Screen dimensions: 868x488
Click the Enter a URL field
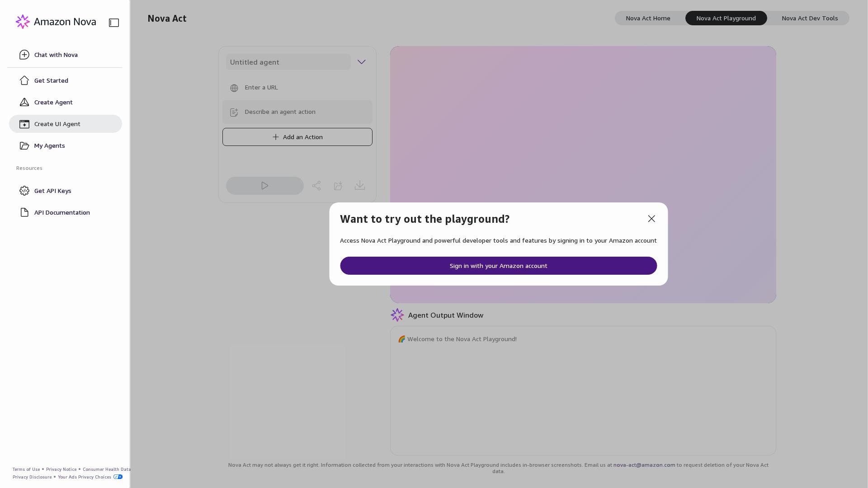298,88
